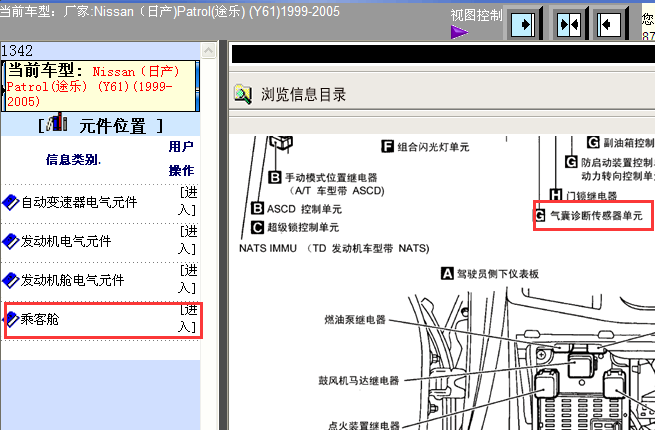Click 气囊诊断传感器单元 label in diagram
The image size is (655, 430).
click(596, 216)
